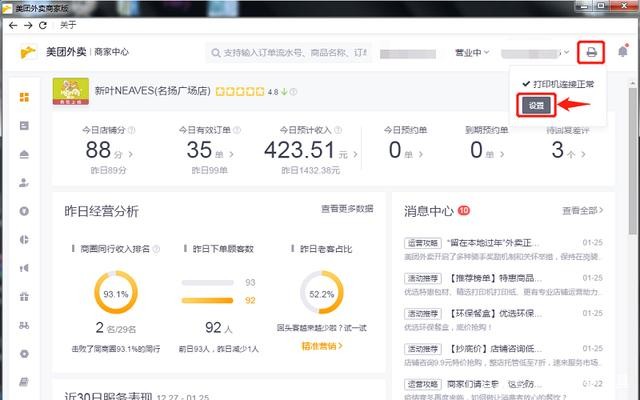Open the cloche dish sidebar icon
This screenshot has width=640, height=400.
pyautogui.click(x=24, y=154)
